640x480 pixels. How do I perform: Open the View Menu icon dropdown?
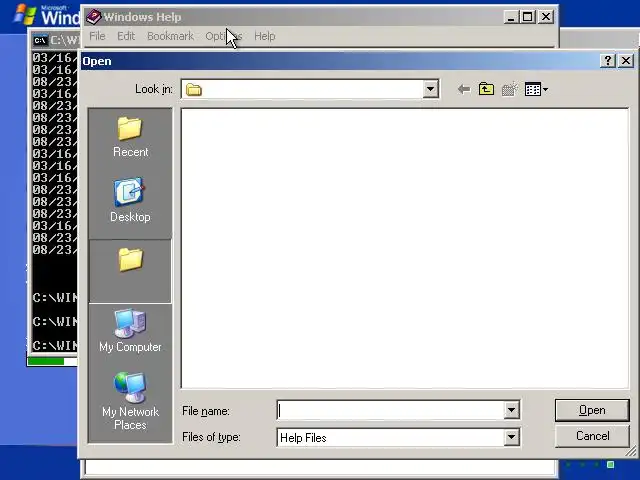click(536, 89)
